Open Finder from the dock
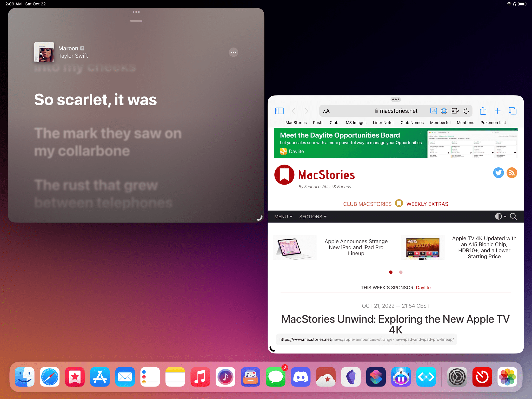 point(25,377)
